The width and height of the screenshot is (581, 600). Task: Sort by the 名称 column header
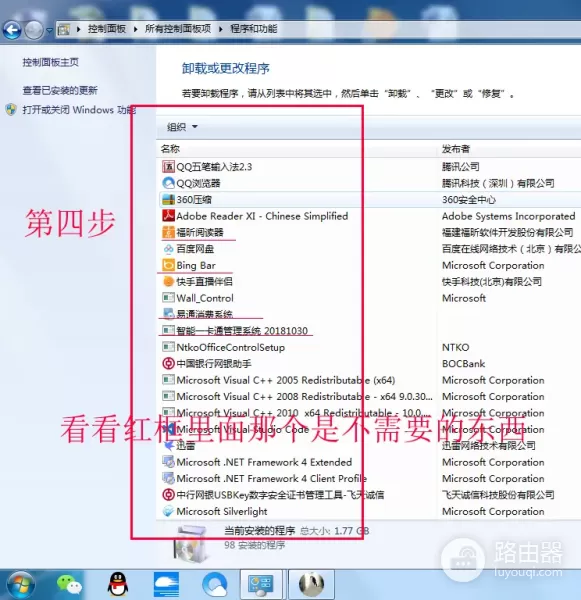pyautogui.click(x=170, y=149)
